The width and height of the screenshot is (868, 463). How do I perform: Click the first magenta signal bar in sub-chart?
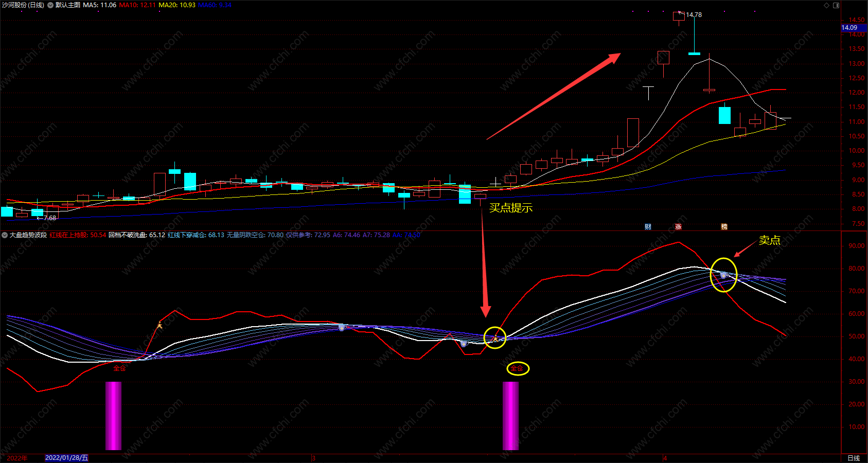point(113,416)
